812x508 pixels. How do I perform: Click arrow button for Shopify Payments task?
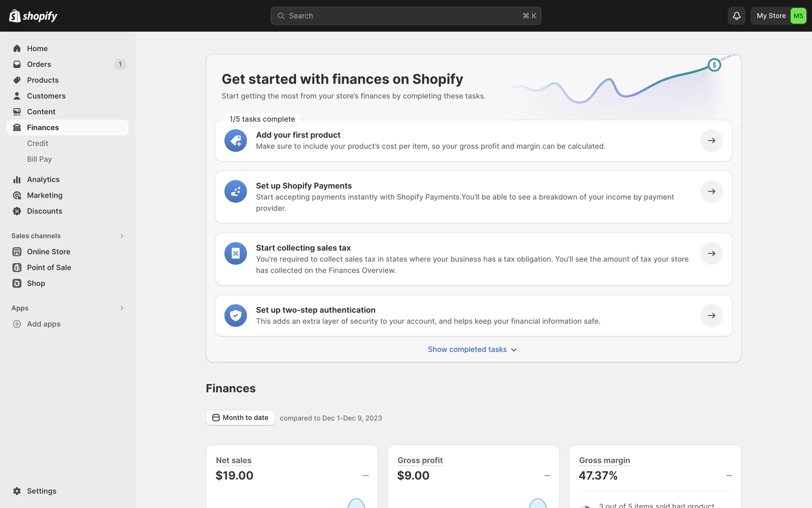click(711, 191)
